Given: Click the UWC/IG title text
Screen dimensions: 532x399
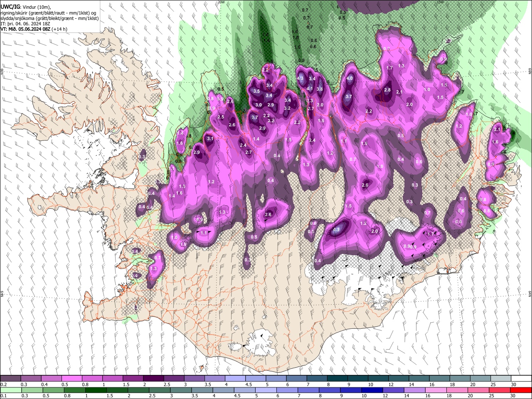Looking at the screenshot, I should 10,7.
